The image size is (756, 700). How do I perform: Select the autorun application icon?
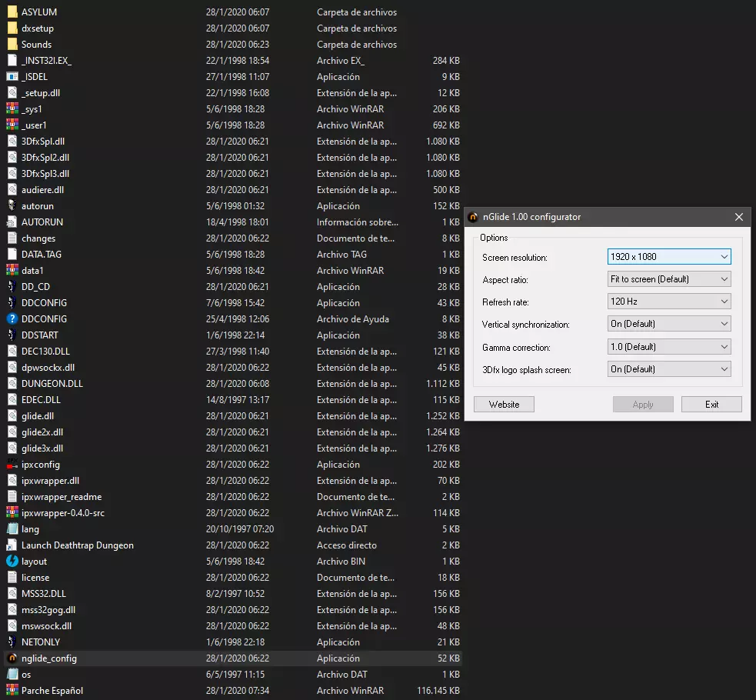pos(12,206)
